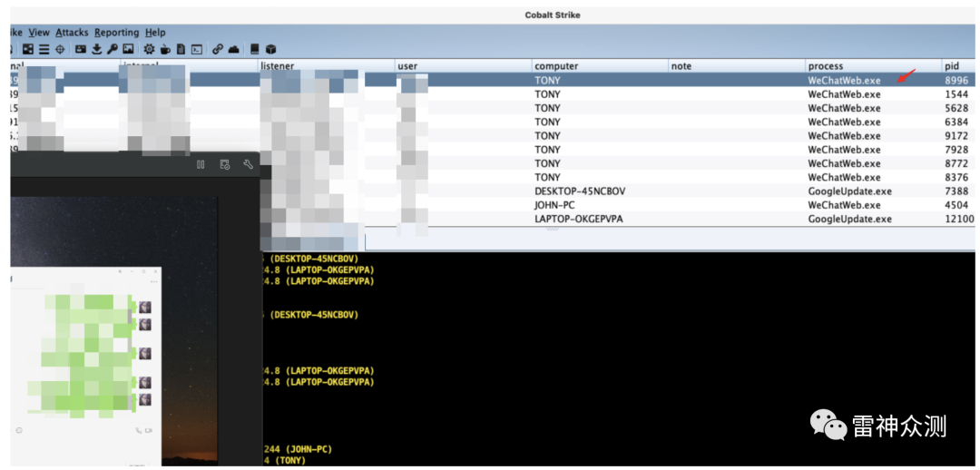Click the About cube icon

pos(270,49)
